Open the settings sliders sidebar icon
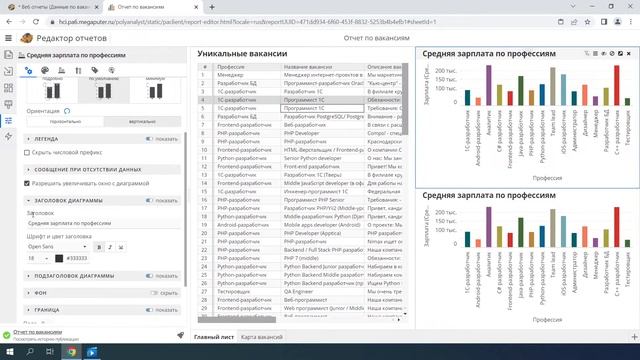This screenshot has width=640, height=360. tap(8, 120)
